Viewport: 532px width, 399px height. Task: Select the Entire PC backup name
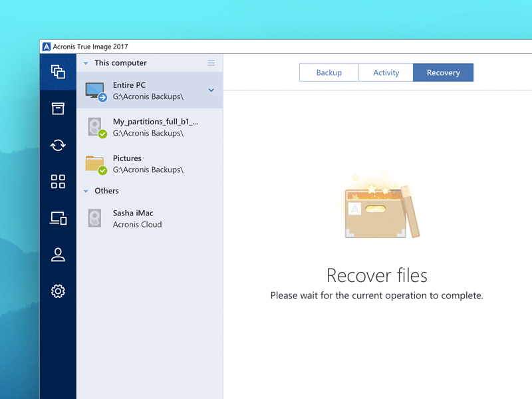pyautogui.click(x=129, y=85)
